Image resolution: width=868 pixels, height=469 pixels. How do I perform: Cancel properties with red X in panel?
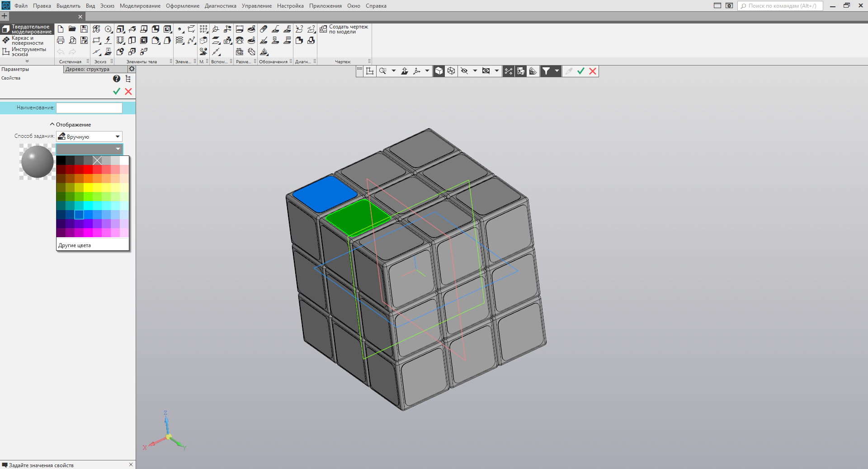pyautogui.click(x=128, y=91)
